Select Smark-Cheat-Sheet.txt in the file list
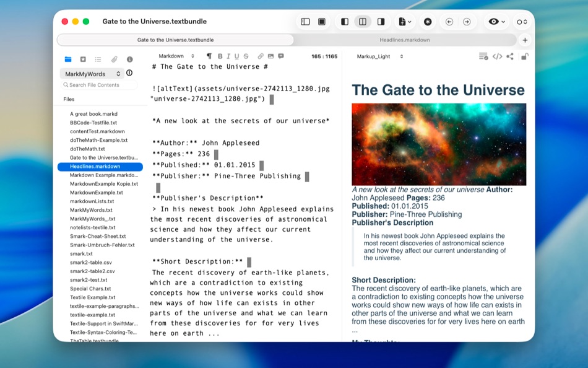Image resolution: width=588 pixels, height=368 pixels. [97, 236]
